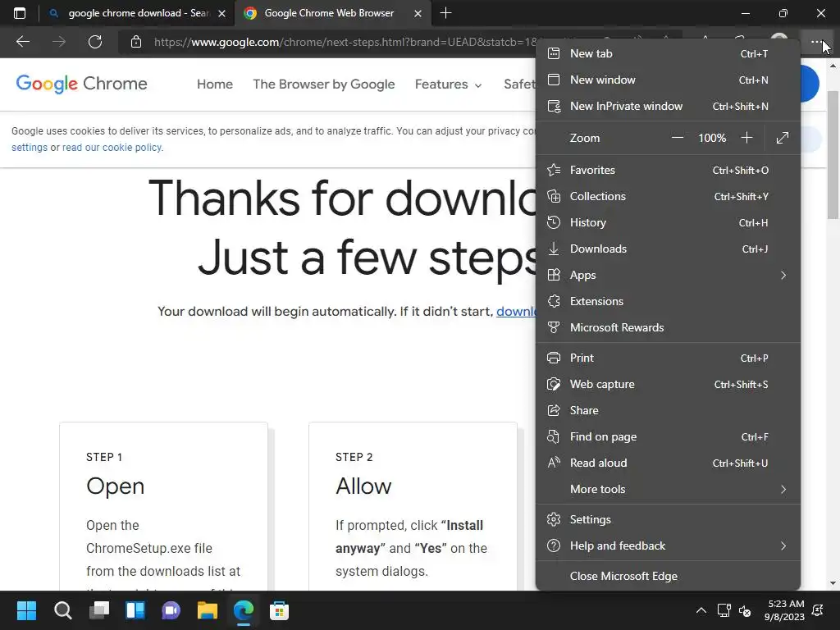Choose Extensions menu entry
The height and width of the screenshot is (630, 840).
(668, 301)
